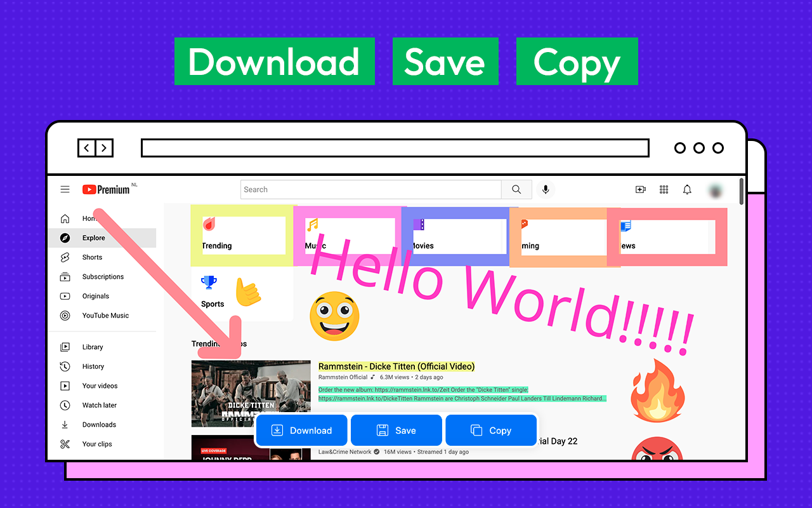Click the YouTube Premium logo
Viewport: 812px width, 508px height.
click(106, 189)
